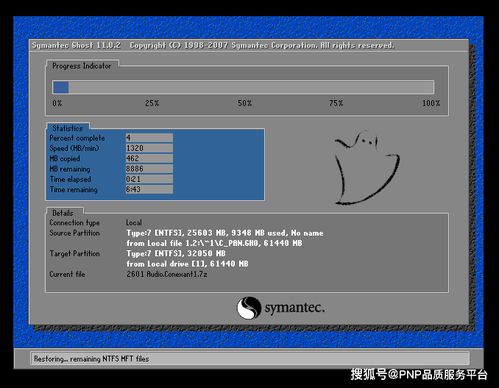Select the Details panel tab label
This screenshot has width=499, height=388.
(63, 213)
